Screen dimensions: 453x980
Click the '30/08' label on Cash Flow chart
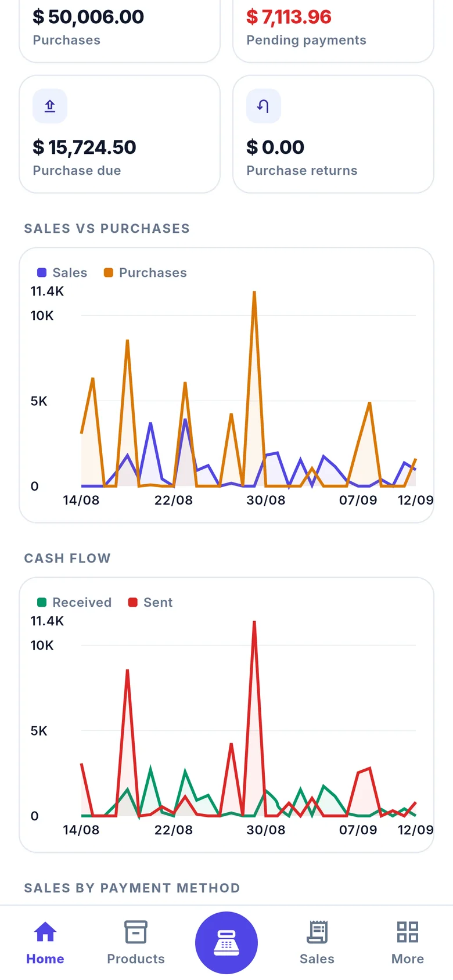coord(266,830)
